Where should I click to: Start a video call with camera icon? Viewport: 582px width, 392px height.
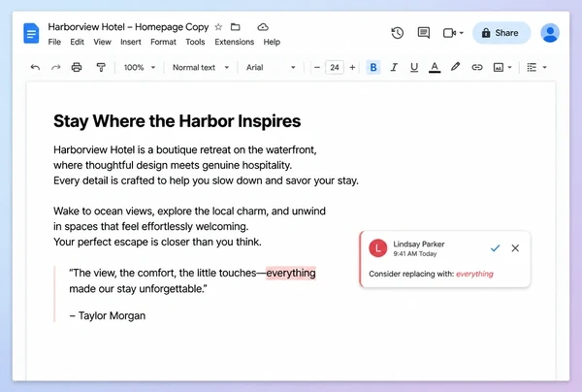(449, 33)
